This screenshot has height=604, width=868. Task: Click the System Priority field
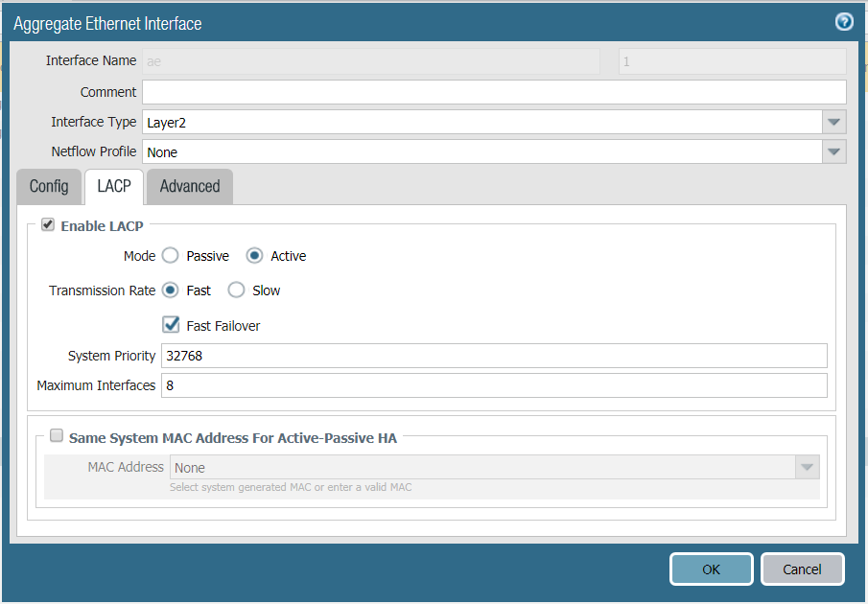pyautogui.click(x=493, y=356)
